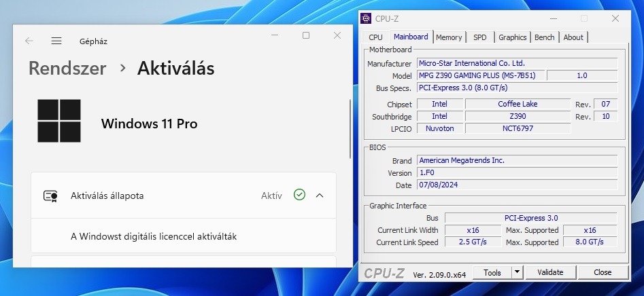Open the Memory tab in CPU-Z
Screen dimensions: 644x296
(x=449, y=37)
